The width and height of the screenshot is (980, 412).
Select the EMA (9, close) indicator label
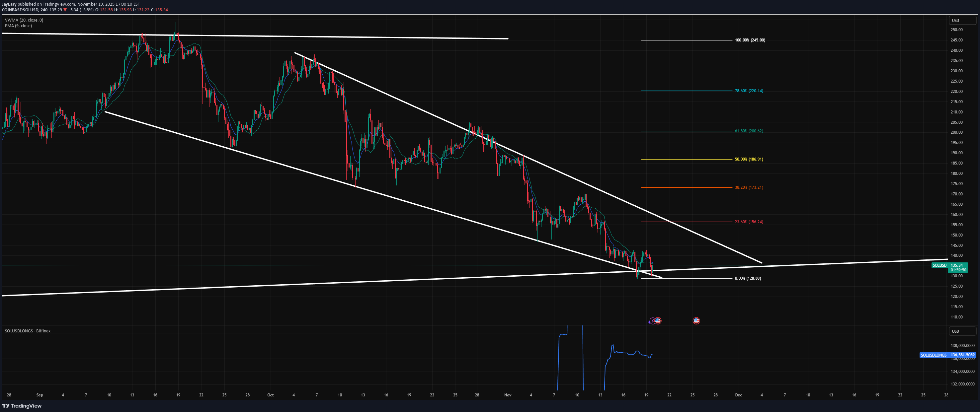click(18, 26)
